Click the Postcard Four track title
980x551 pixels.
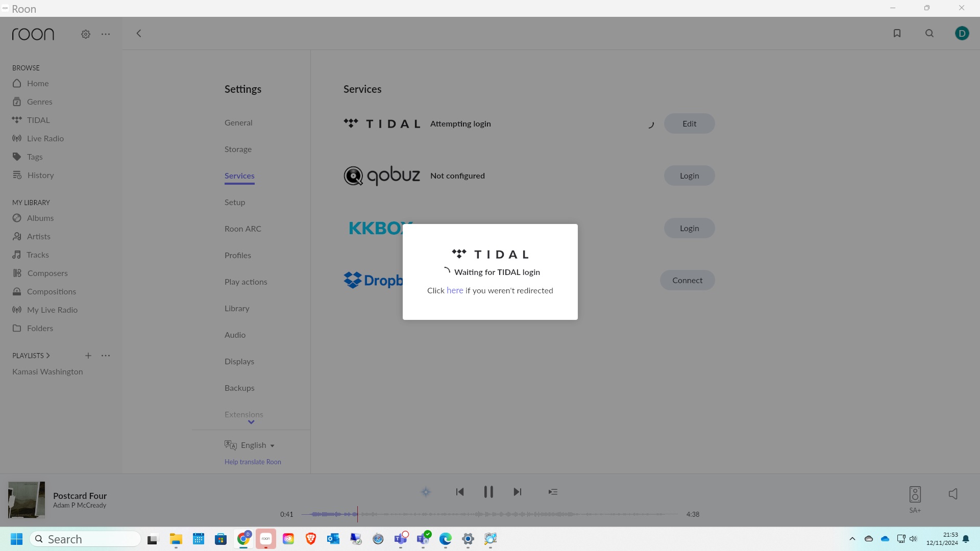80,495
